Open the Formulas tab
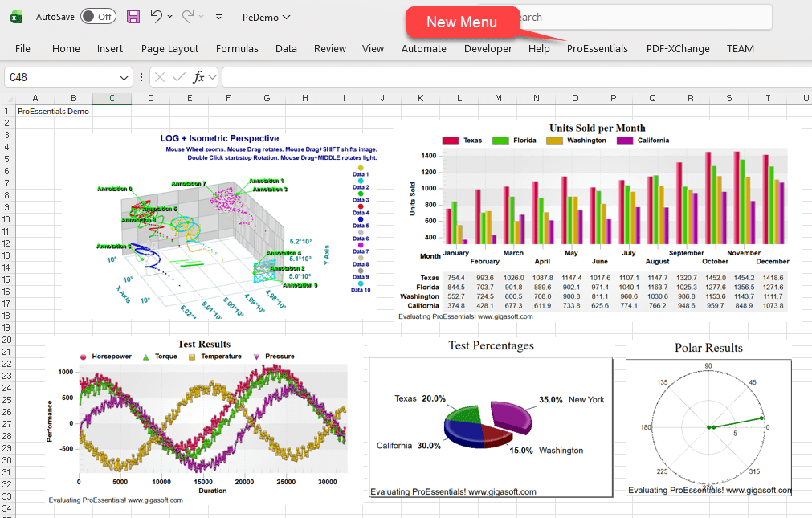 [237, 49]
